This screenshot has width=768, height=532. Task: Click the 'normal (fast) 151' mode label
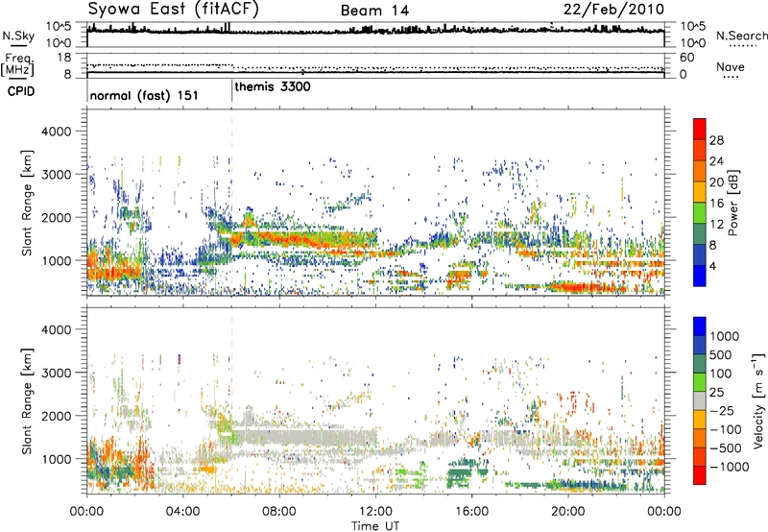(144, 95)
